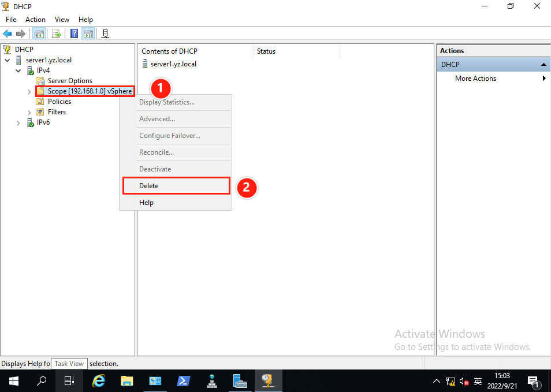Choose Deactivate from context menu

176,169
